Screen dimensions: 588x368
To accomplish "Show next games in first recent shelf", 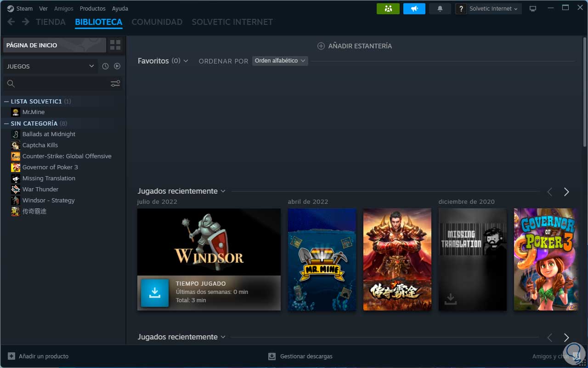I will click(566, 192).
